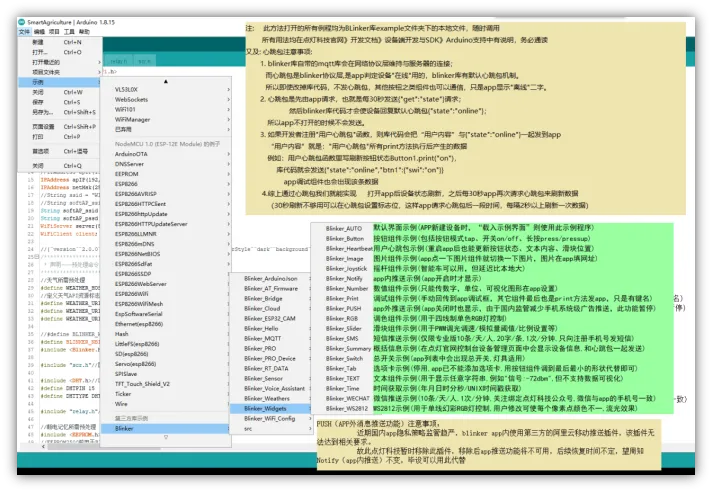Select the src entry in the Blinker submenu
The width and height of the screenshot is (712, 492).
pos(271,428)
